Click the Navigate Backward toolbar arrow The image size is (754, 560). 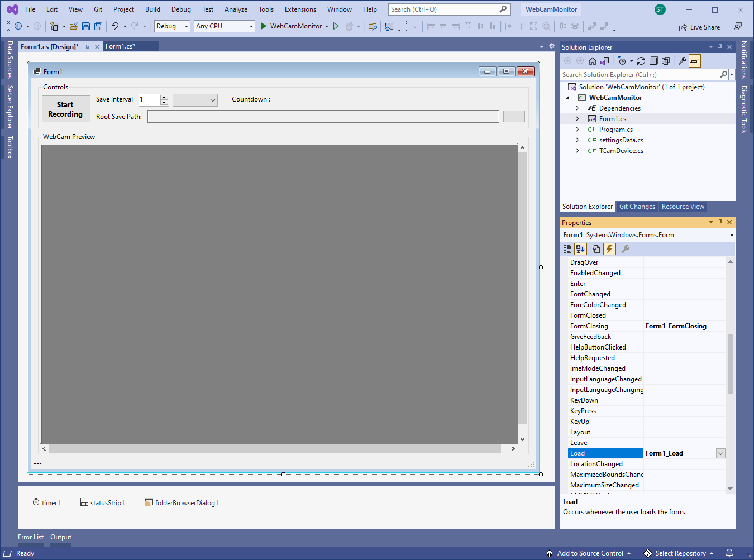point(18,26)
